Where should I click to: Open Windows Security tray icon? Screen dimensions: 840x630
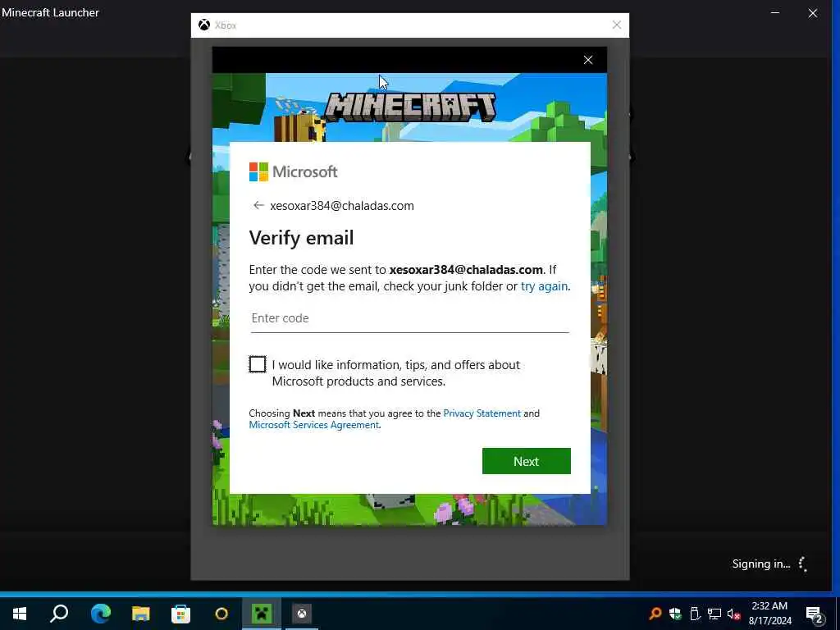675,614
